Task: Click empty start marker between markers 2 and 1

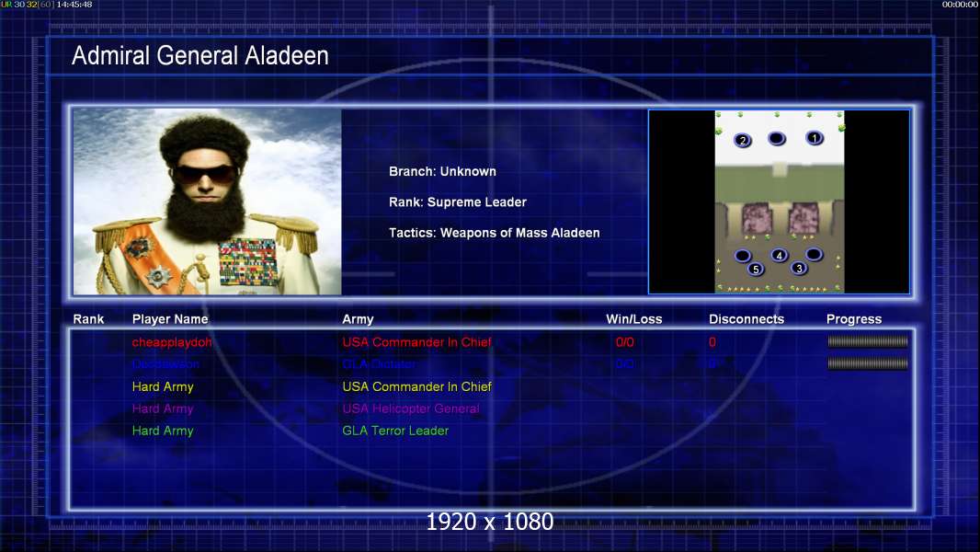Action: point(777,138)
